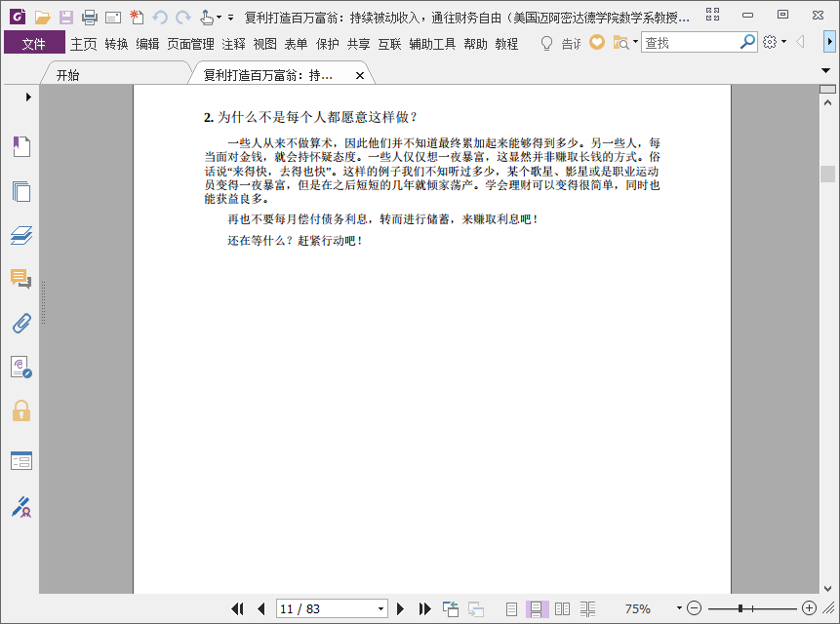
Task: Open the 转换 tab
Action: [x=116, y=43]
